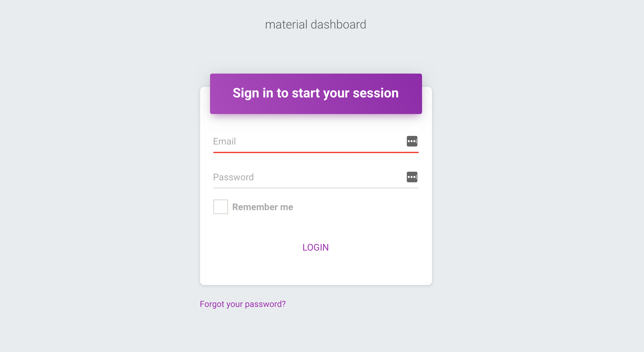The image size is (644, 352).
Task: Open the Forgot your password link
Action: (243, 304)
